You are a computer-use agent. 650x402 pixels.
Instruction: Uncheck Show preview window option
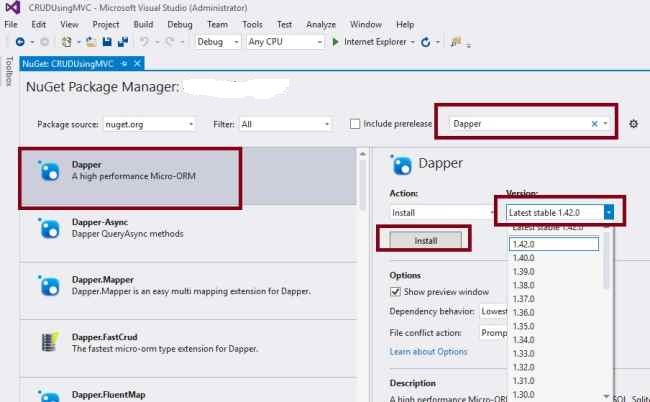(x=395, y=292)
